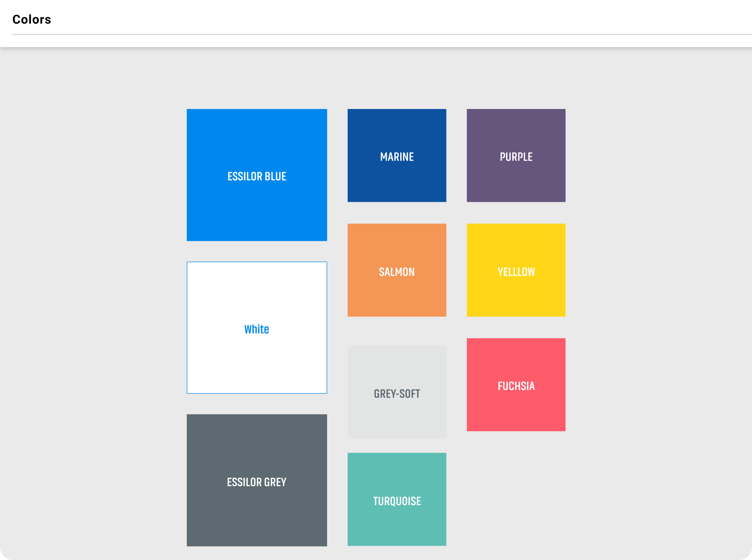Click the 'MARINE' text label
The height and width of the screenshot is (560, 752).
(x=397, y=157)
